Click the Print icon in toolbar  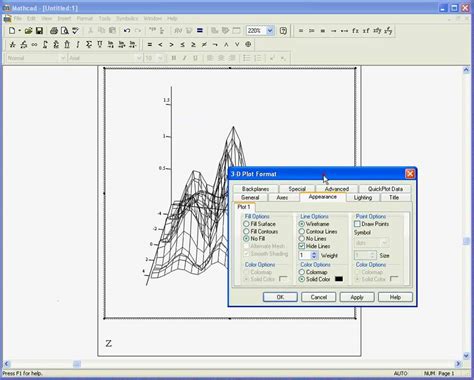coord(54,31)
